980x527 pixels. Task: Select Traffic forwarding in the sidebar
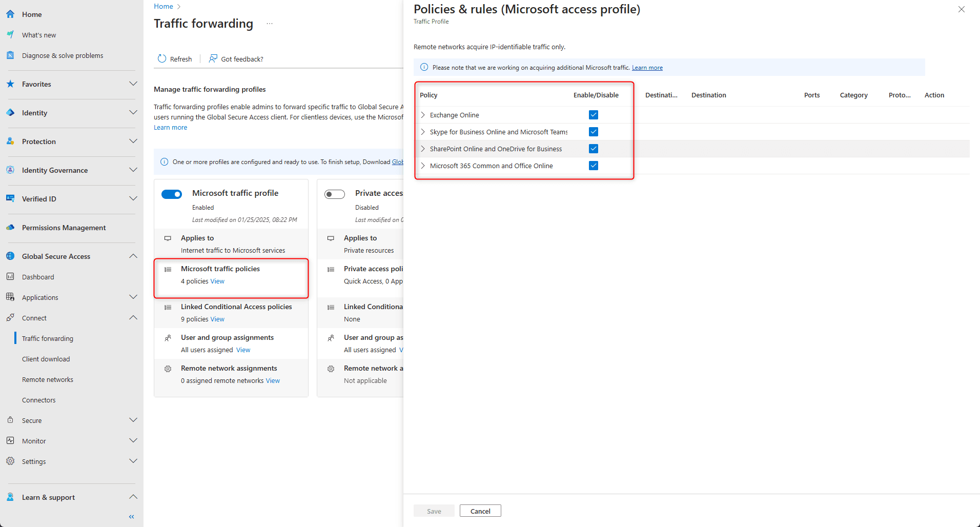[48, 338]
